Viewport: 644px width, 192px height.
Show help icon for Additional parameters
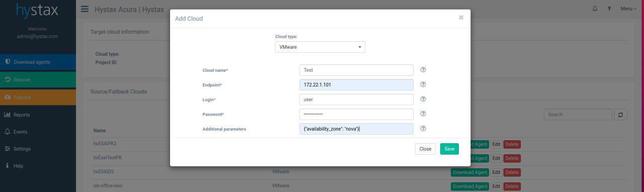tap(423, 129)
